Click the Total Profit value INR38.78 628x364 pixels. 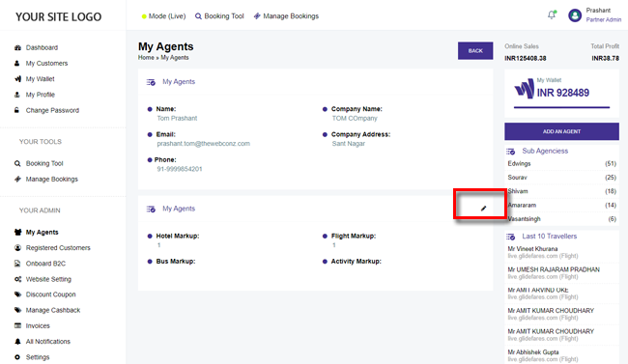605,59
